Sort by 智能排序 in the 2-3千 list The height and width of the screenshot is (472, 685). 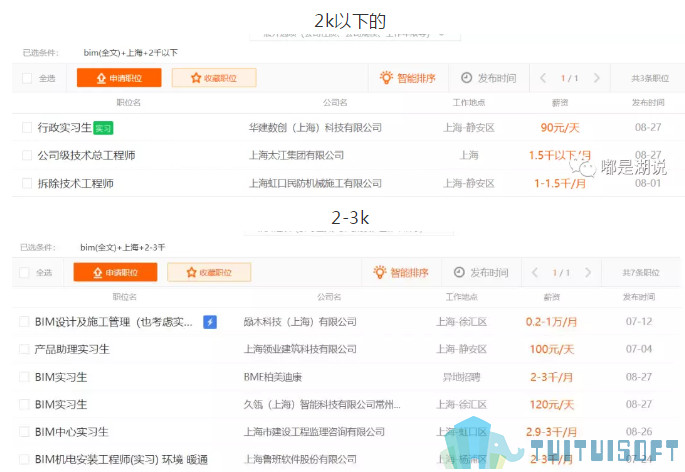(x=401, y=272)
